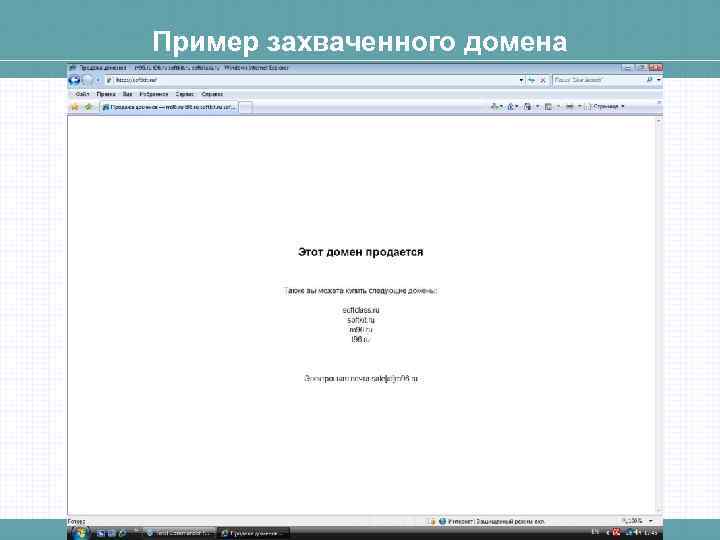
Task: Switch to the first taskbar window button
Action: tap(180, 533)
